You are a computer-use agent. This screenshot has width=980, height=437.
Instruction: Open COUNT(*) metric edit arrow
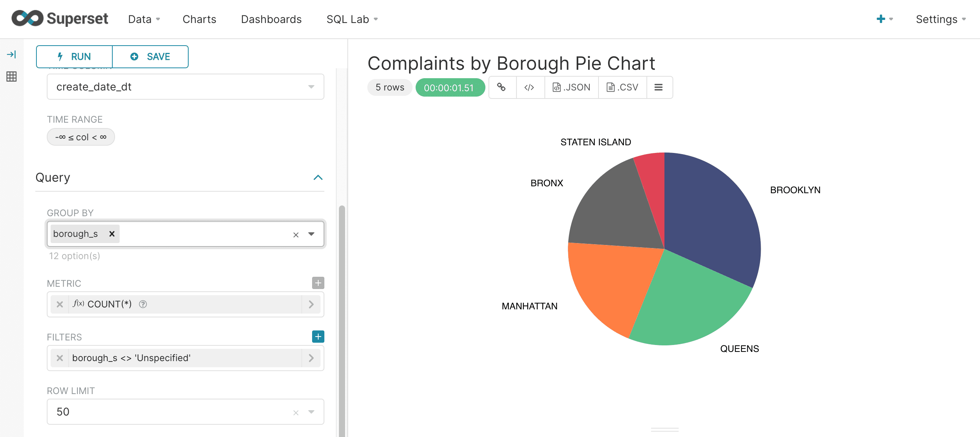tap(311, 304)
